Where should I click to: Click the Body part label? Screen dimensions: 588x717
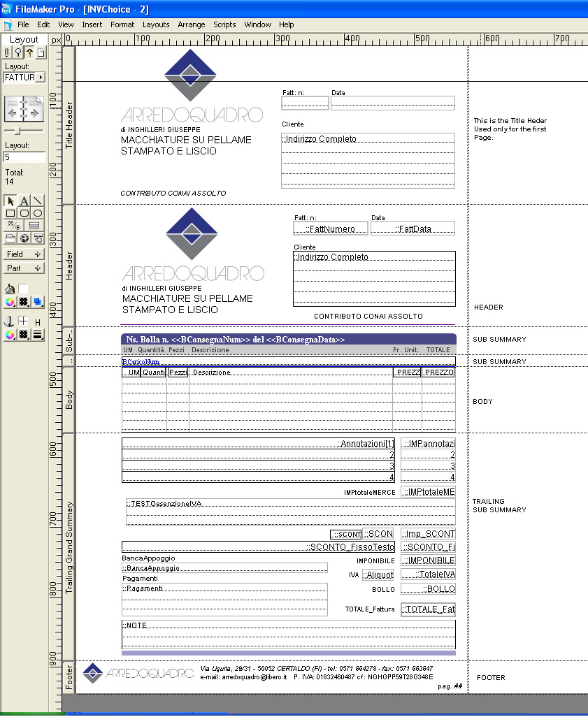[69, 400]
